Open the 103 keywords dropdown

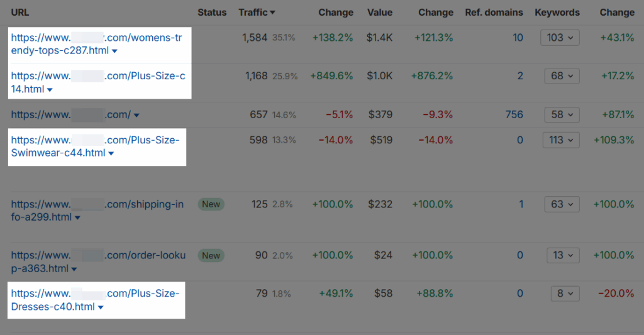tap(560, 38)
